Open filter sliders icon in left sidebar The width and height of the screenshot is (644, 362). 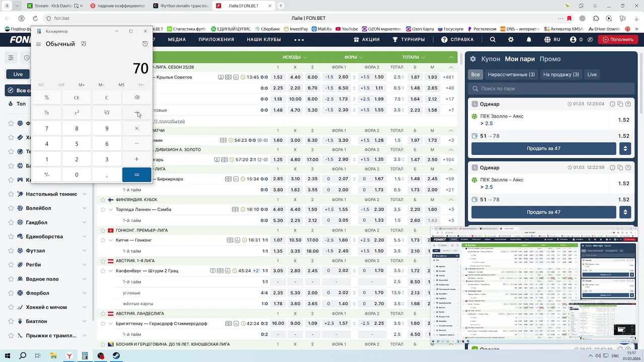point(11,58)
